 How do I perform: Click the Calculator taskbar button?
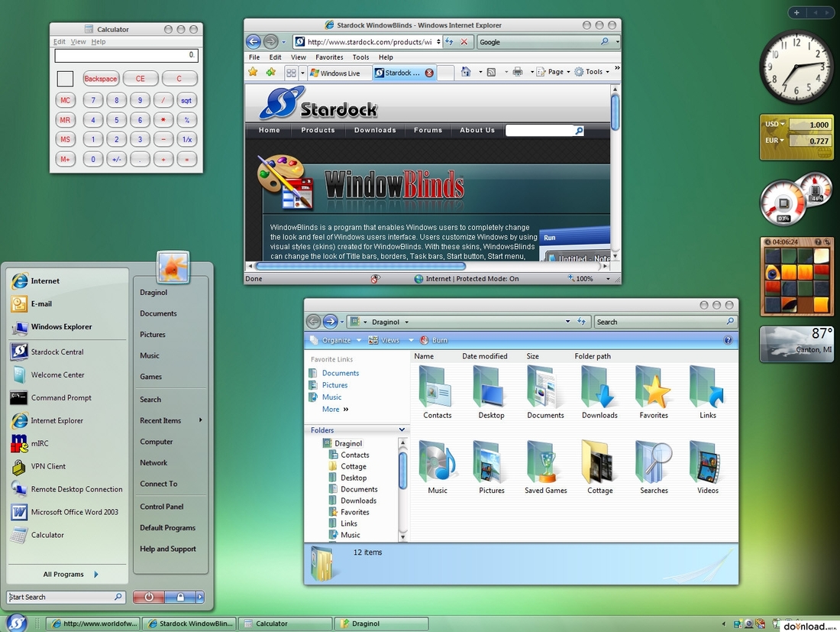click(285, 624)
